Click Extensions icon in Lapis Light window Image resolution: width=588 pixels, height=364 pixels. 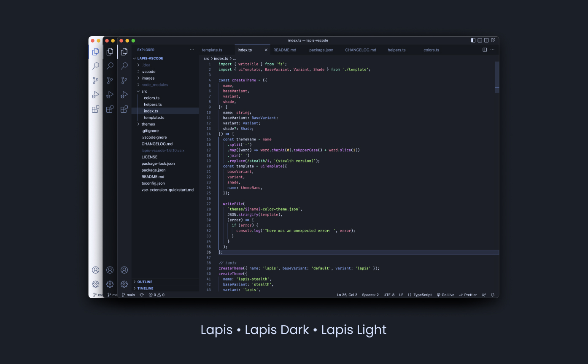[x=96, y=109]
